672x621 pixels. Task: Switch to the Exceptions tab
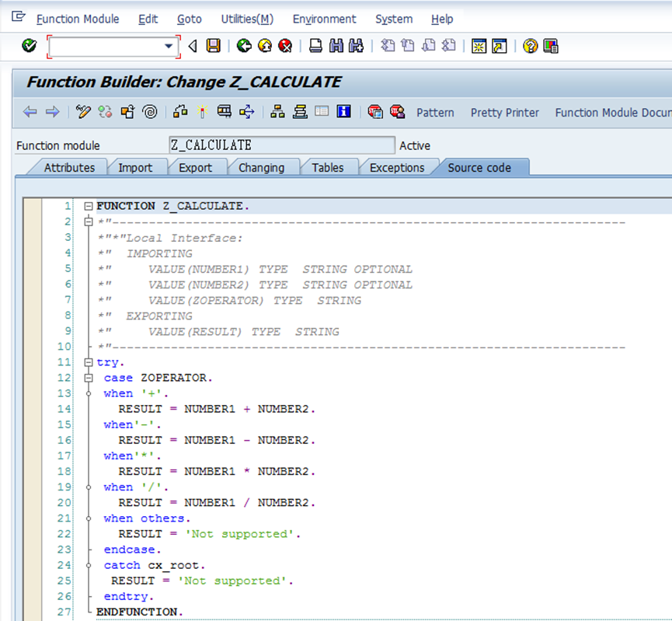396,168
